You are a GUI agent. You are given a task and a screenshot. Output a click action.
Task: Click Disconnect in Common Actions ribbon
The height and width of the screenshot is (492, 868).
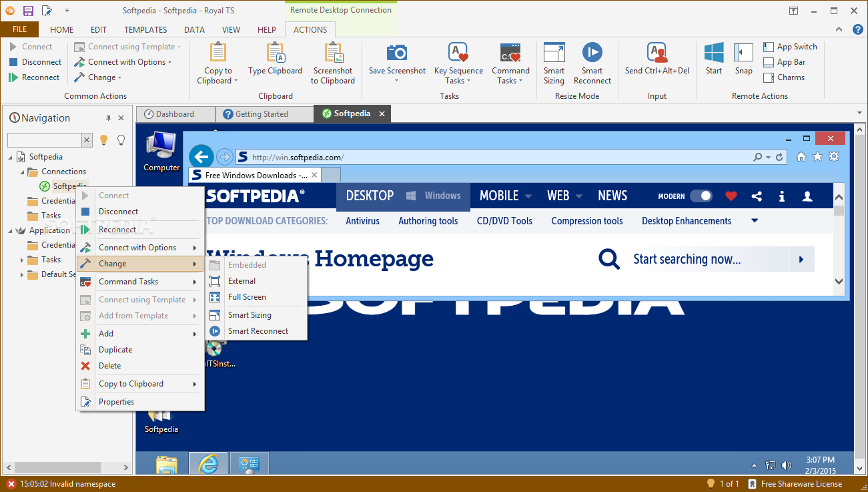pyautogui.click(x=35, y=62)
